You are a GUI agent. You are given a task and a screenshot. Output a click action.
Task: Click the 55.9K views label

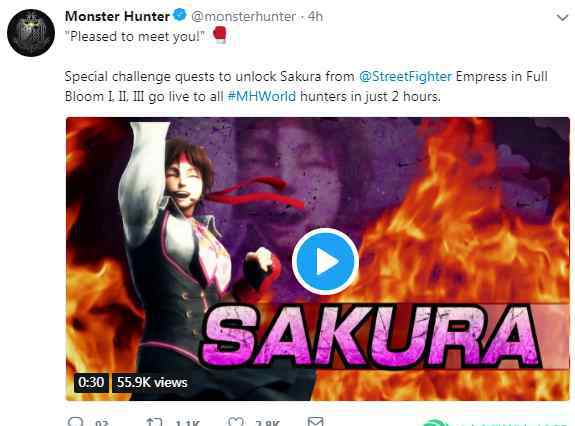point(152,382)
